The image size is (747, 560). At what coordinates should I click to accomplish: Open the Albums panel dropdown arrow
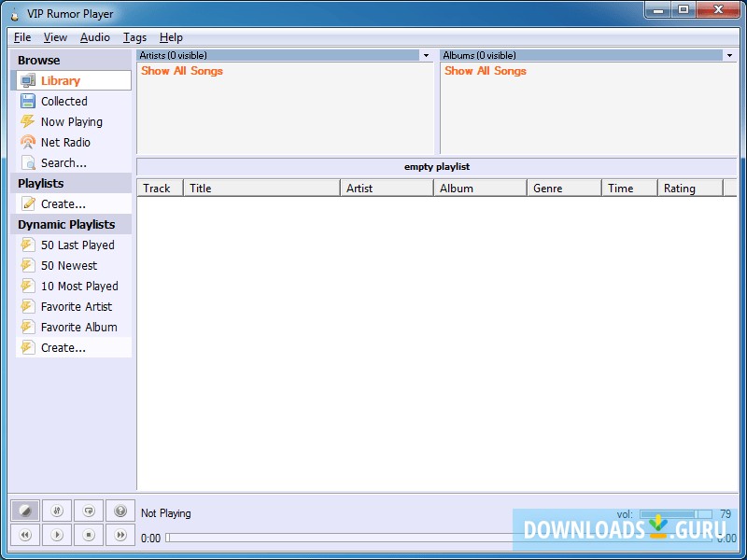click(x=729, y=55)
